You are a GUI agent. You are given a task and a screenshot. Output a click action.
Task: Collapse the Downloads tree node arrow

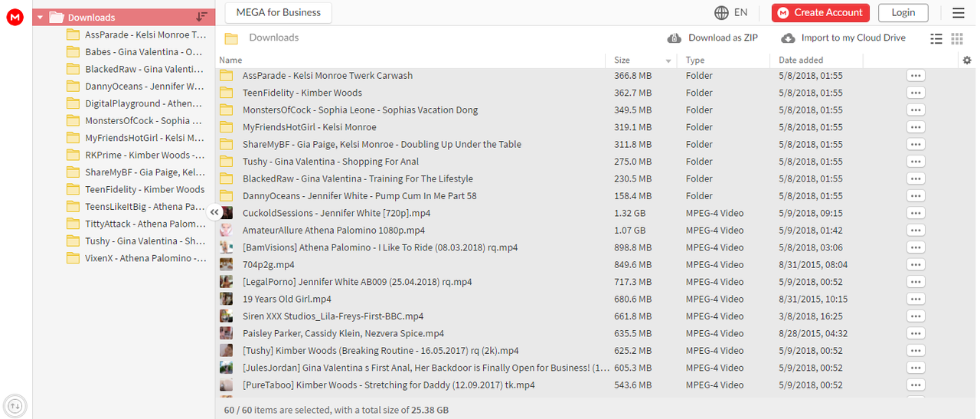40,17
